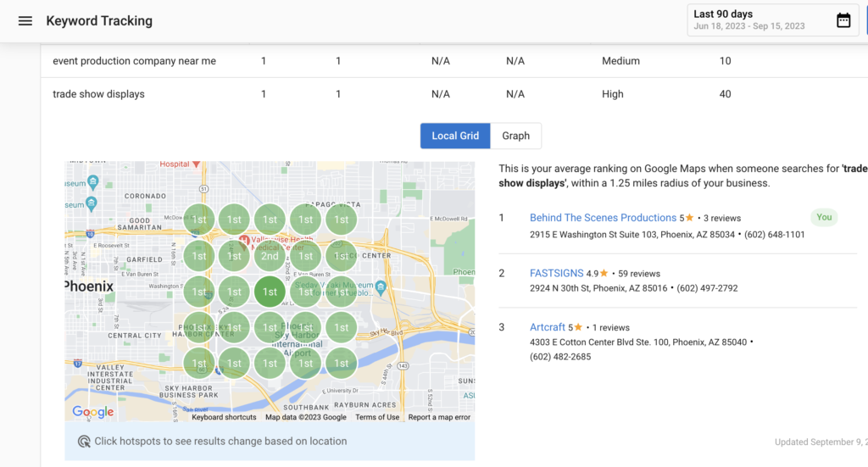Click the Phoenix city label on map

point(88,286)
